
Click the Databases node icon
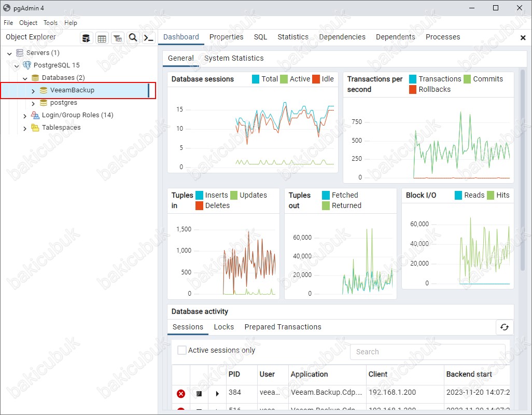pyautogui.click(x=35, y=78)
